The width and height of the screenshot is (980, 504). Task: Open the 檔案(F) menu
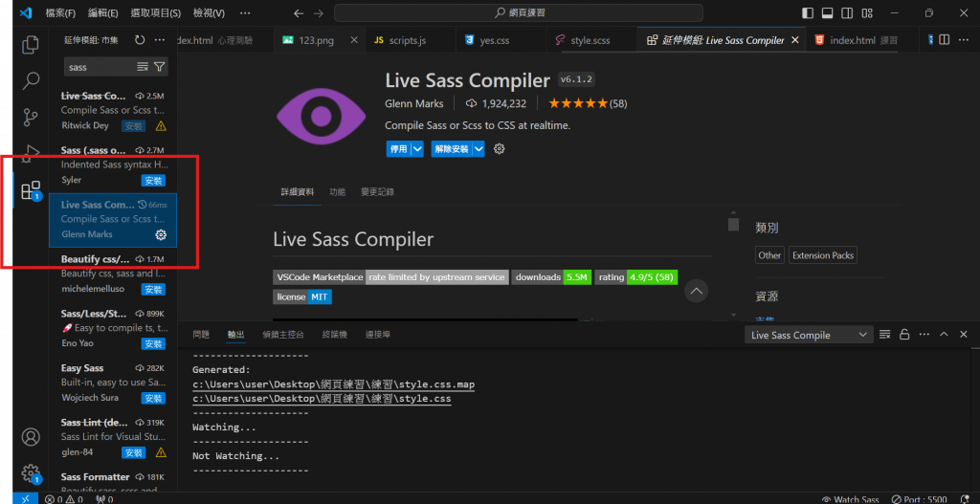point(60,13)
